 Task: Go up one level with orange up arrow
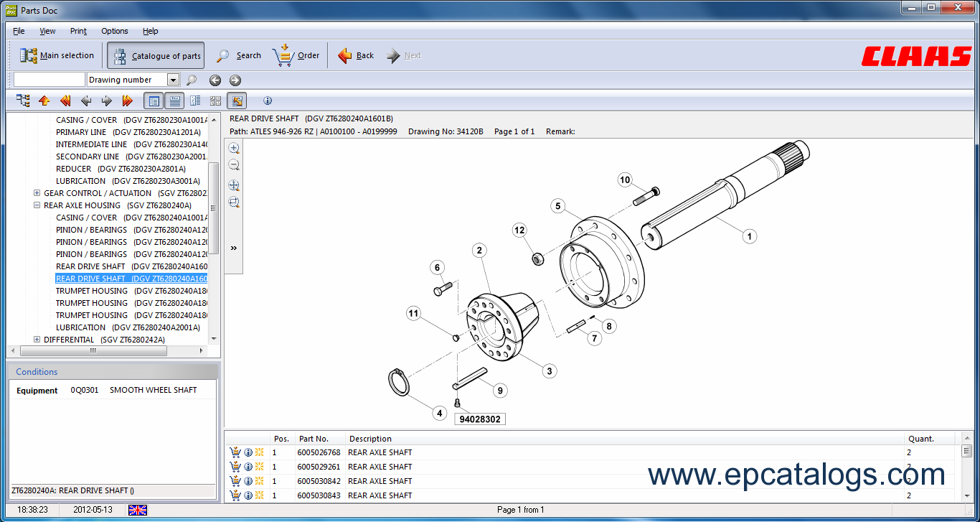(44, 101)
